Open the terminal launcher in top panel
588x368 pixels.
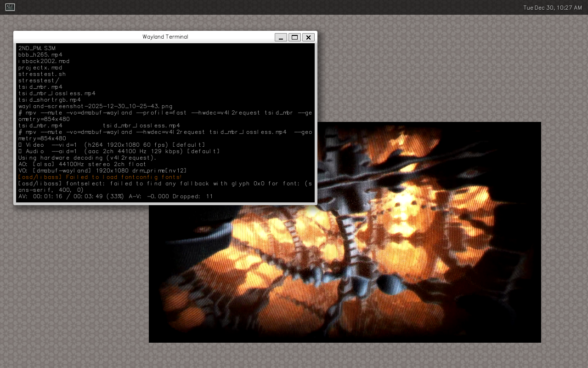point(10,7)
